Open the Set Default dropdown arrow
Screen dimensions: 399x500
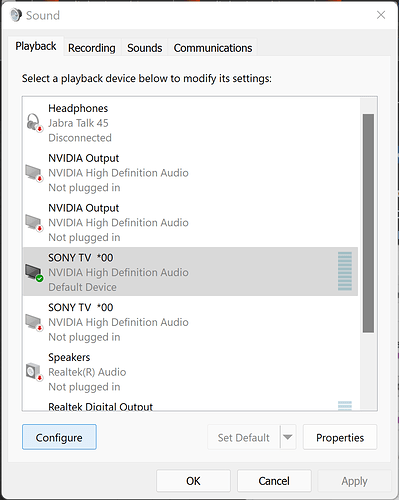coord(288,437)
